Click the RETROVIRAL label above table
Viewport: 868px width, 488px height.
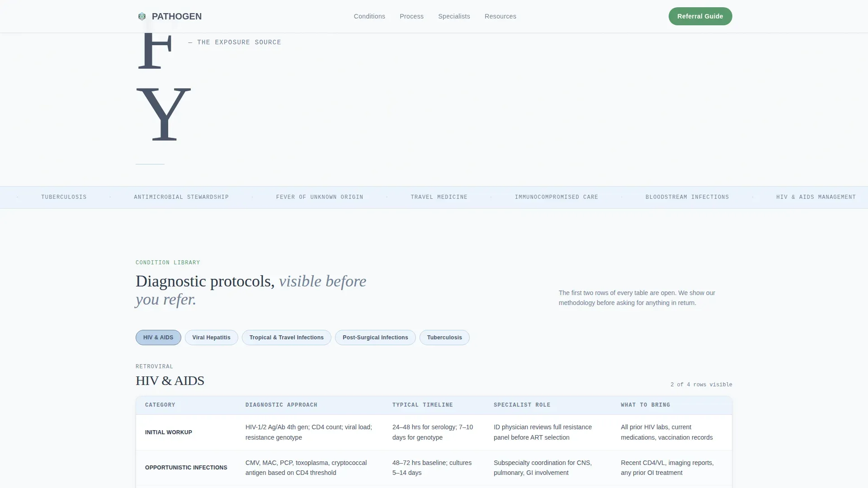pyautogui.click(x=154, y=366)
